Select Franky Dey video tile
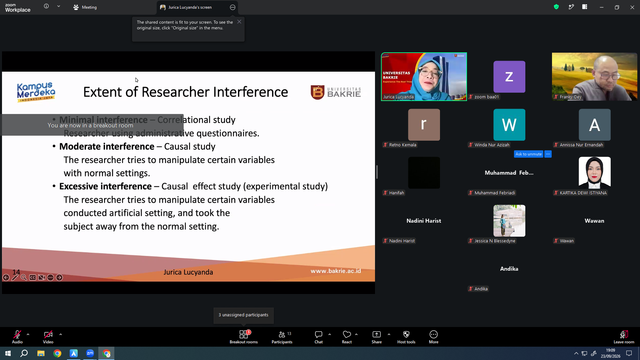640x360 pixels. [594, 77]
